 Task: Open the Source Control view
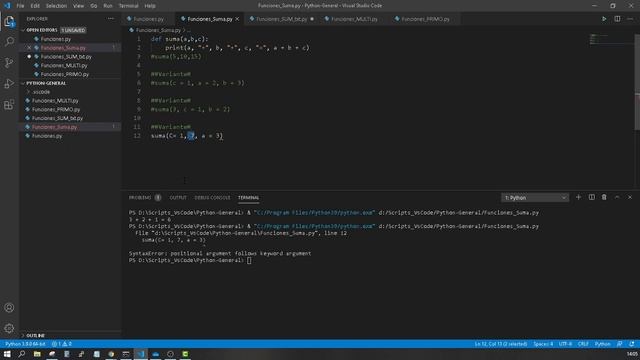[x=9, y=62]
